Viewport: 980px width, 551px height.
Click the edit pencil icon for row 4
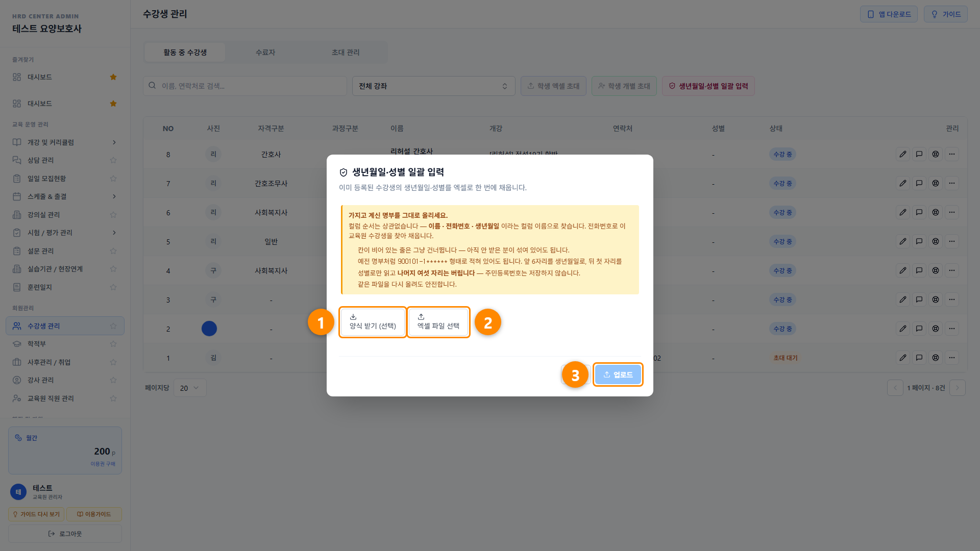[x=903, y=270]
